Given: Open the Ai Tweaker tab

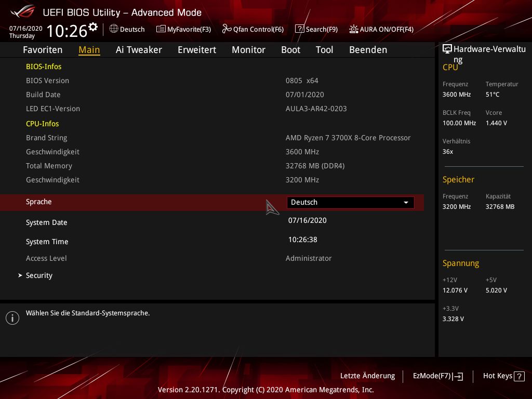Looking at the screenshot, I should point(139,49).
